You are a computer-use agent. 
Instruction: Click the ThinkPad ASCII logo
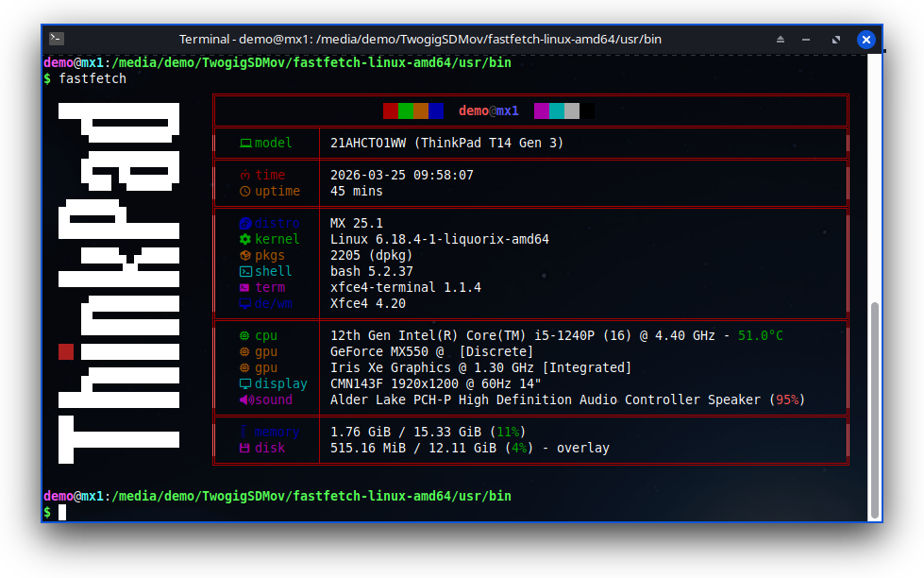coord(119,283)
